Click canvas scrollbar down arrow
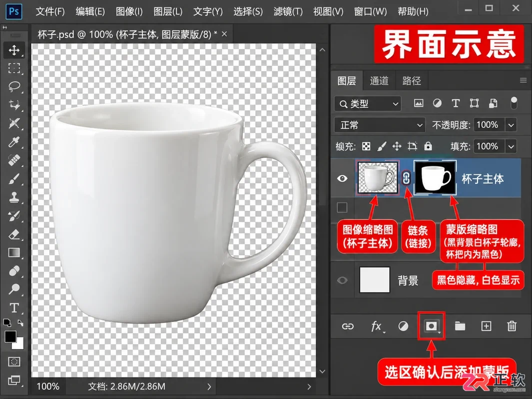This screenshot has height=399, width=532. point(322,372)
